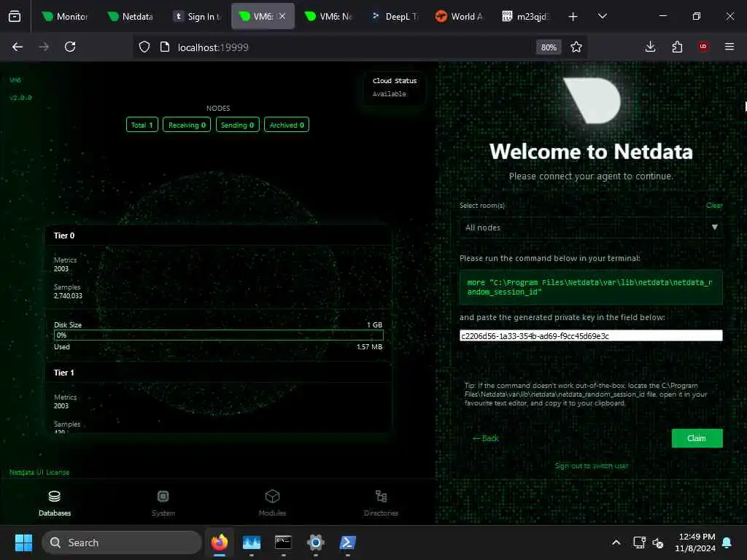747x560 pixels.
Task: Click the Cloud Status Available box
Action: pyautogui.click(x=395, y=87)
